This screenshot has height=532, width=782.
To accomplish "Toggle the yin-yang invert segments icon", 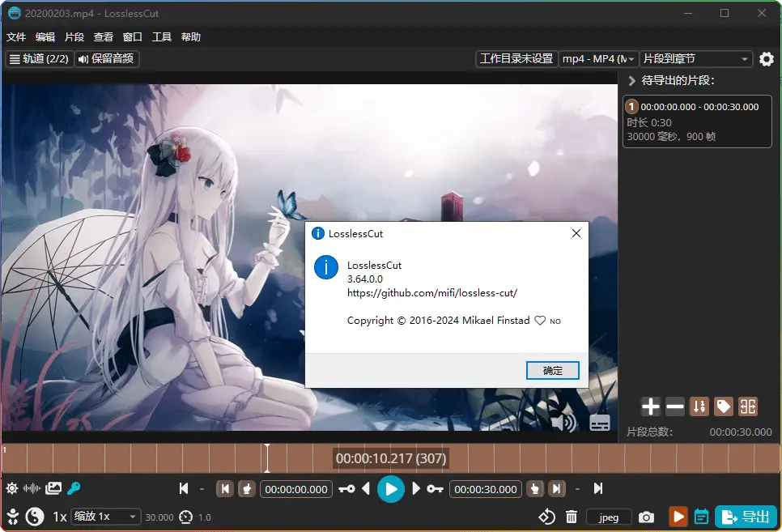I will (35, 517).
